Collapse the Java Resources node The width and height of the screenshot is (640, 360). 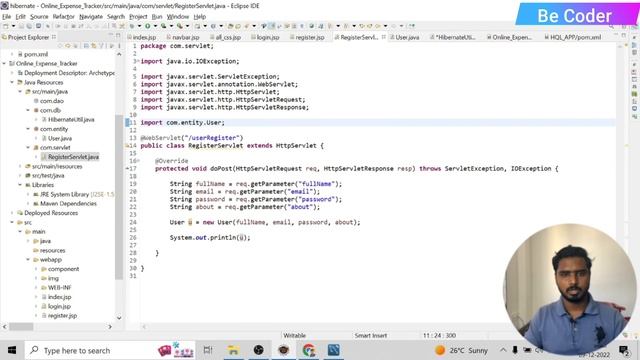coord(12,82)
